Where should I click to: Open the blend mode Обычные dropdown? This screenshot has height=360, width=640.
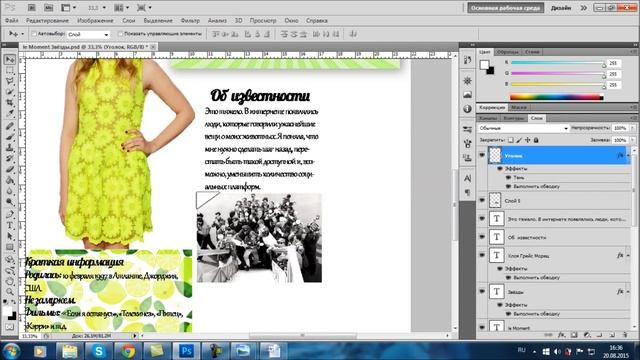(x=523, y=128)
